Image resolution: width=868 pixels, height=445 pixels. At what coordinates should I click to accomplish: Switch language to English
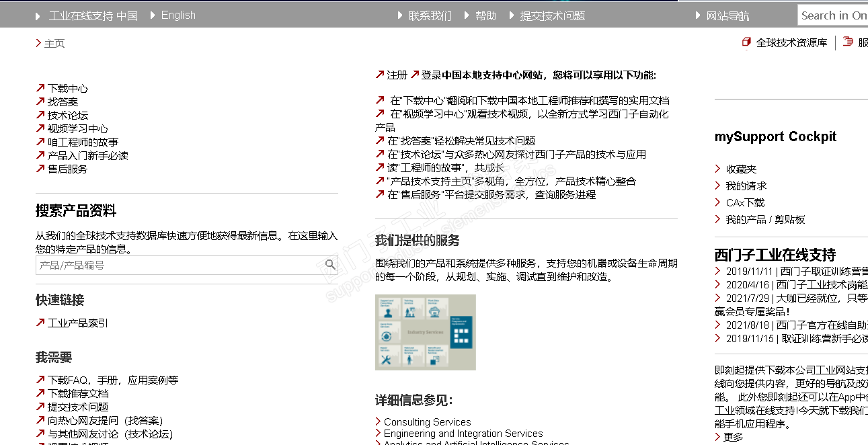[x=178, y=15]
